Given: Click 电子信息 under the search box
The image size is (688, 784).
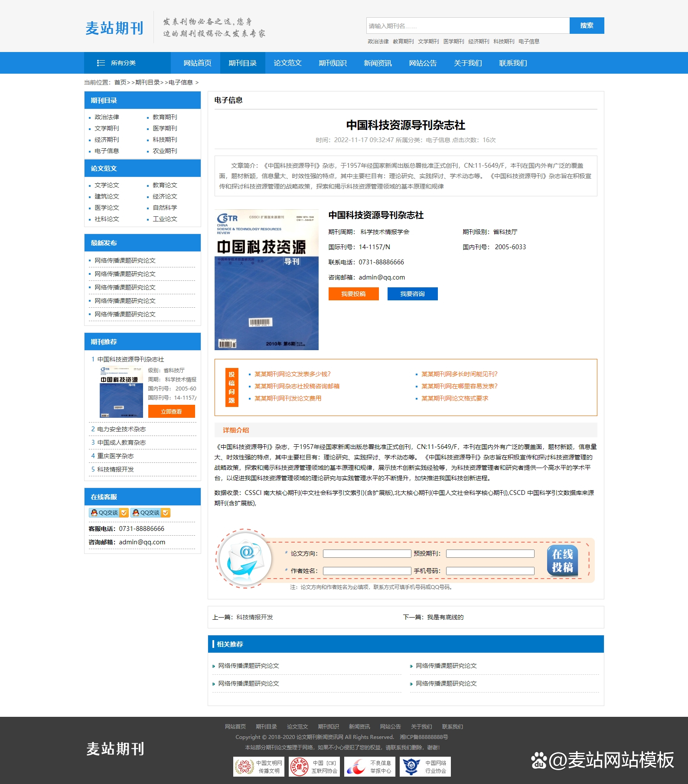Looking at the screenshot, I should [529, 42].
